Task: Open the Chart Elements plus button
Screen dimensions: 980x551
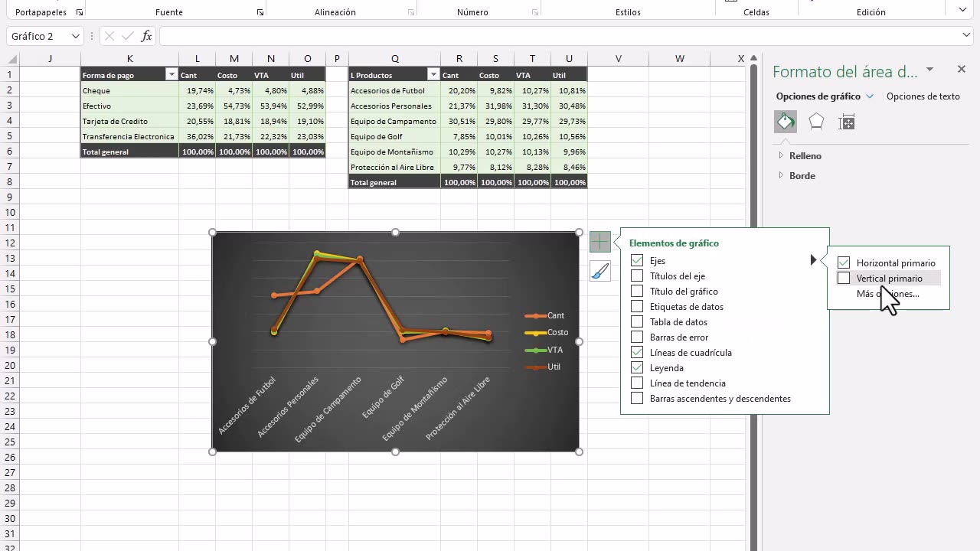Action: click(x=600, y=242)
